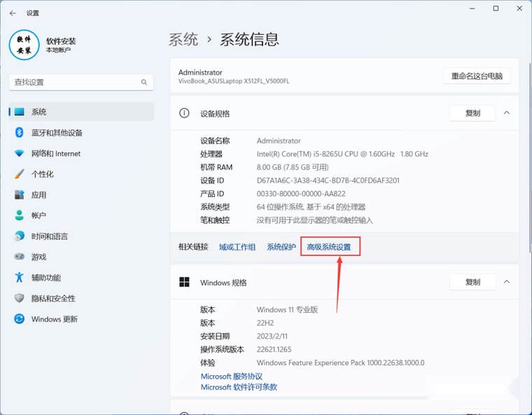Go to 网络和 Internet settings
Screen dimensions: 532x415
[81, 153]
